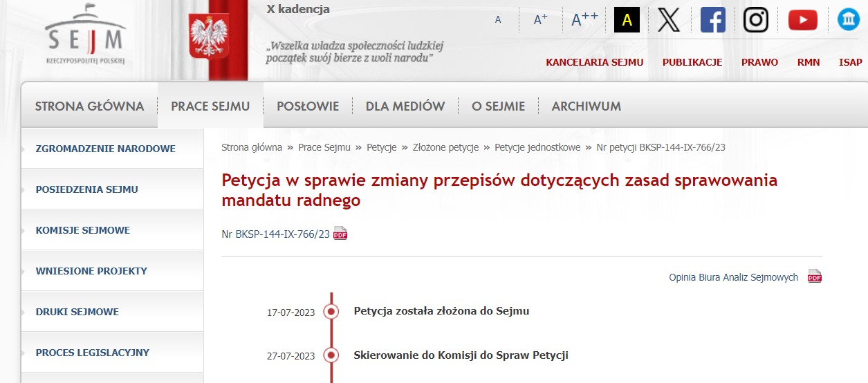The image size is (868, 383).
Task: Open Komisje Sejmowe sidebar item
Action: [112, 230]
